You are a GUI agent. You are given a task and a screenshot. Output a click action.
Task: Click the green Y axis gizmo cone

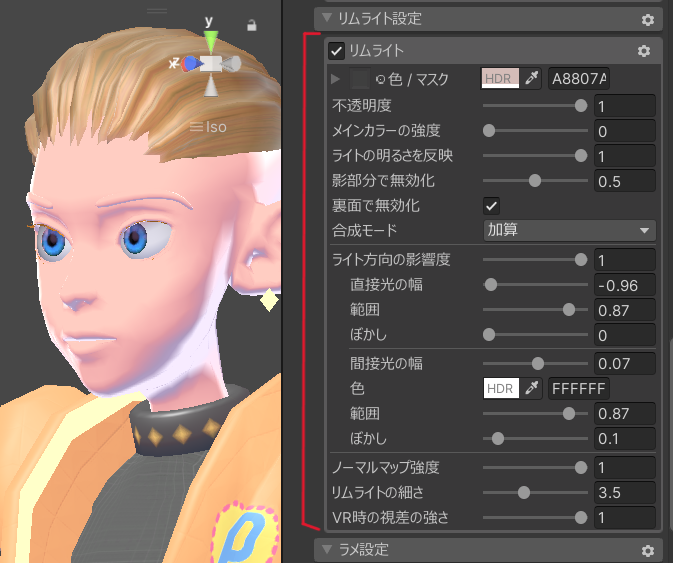(210, 41)
